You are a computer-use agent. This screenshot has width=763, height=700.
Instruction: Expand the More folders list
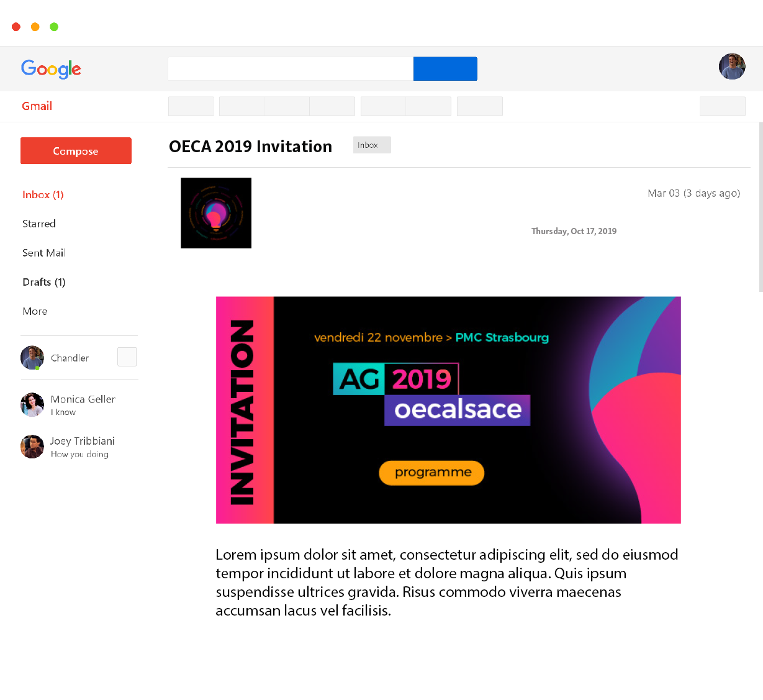(35, 311)
